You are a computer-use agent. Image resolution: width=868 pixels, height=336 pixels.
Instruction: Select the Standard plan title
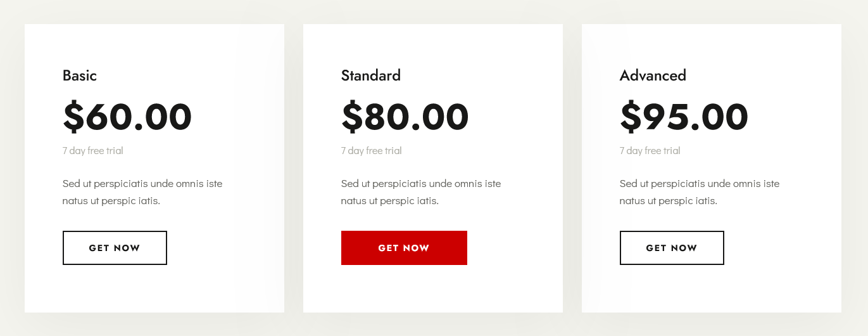pos(371,75)
